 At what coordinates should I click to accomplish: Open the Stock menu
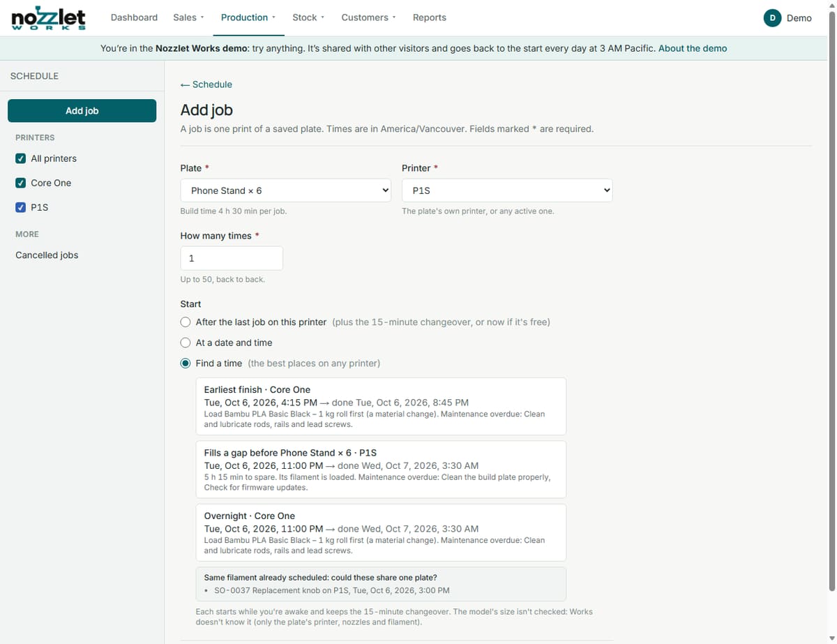(308, 17)
